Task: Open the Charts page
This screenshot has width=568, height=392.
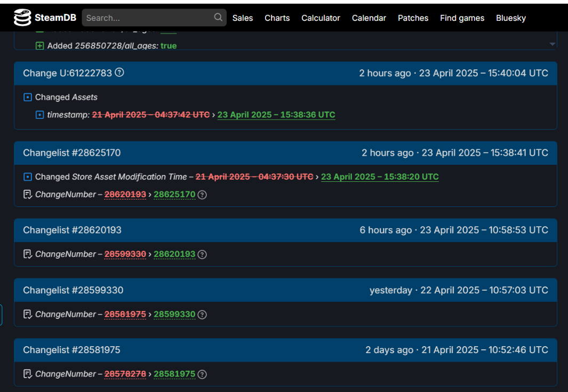Action: tap(277, 18)
